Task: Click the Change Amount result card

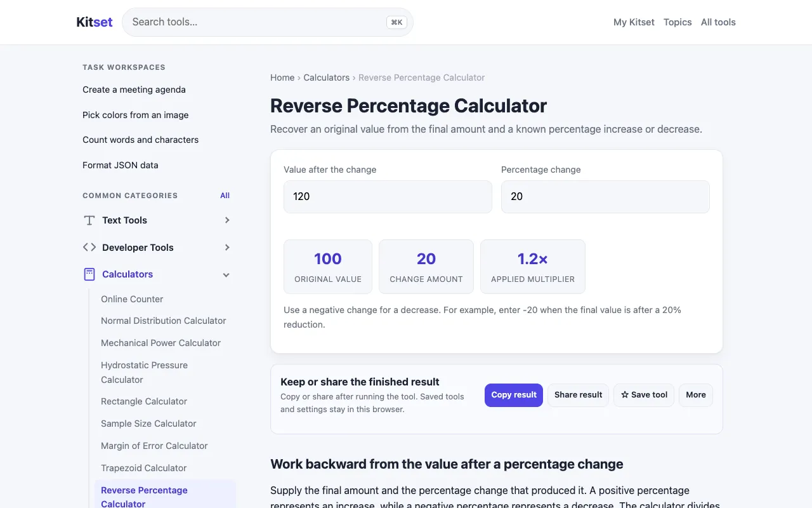Action: (x=426, y=267)
